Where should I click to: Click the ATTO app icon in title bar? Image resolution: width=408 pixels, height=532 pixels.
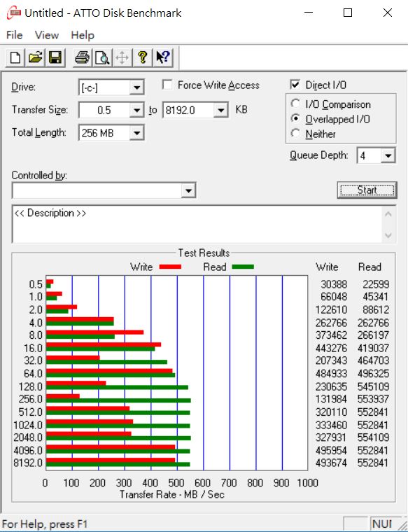[x=14, y=13]
